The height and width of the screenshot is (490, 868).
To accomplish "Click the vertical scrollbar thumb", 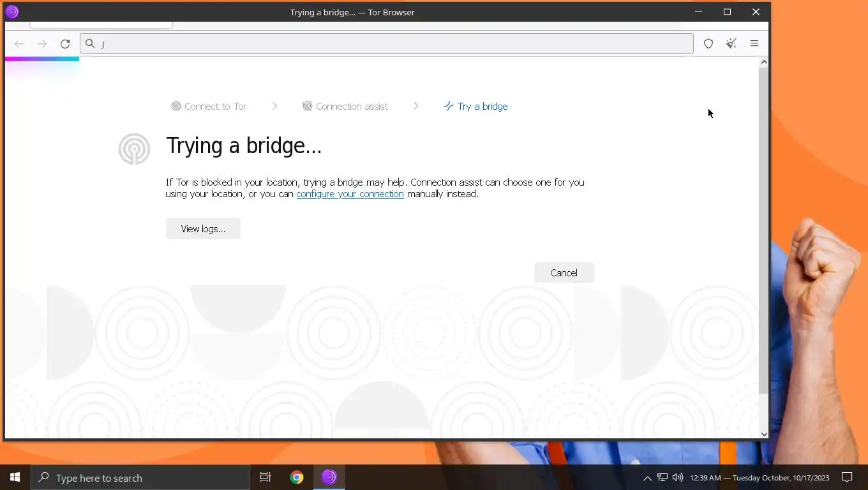I will pyautogui.click(x=764, y=230).
